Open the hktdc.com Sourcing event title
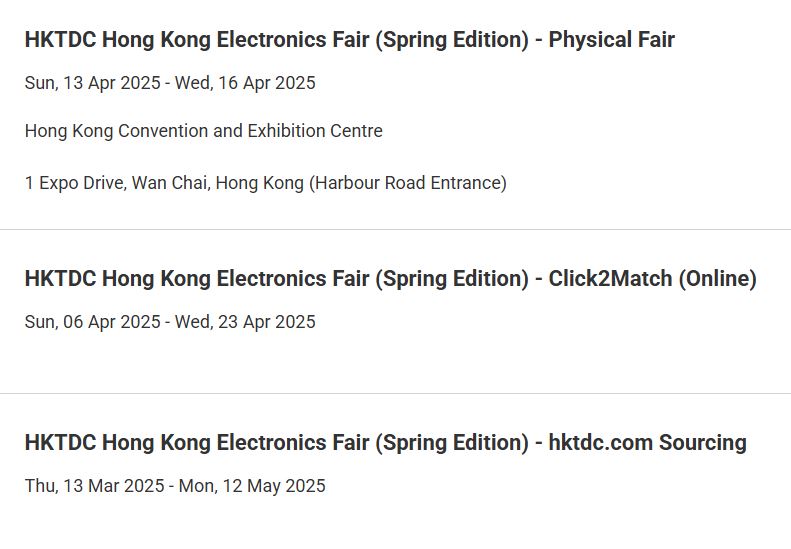Image resolution: width=791 pixels, height=549 pixels. [x=385, y=443]
